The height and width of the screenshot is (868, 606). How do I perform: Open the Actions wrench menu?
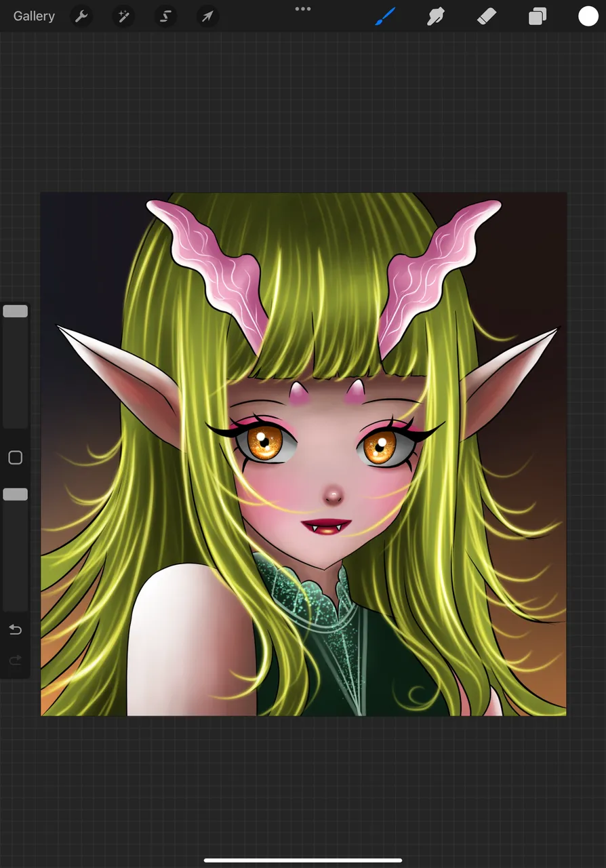click(81, 16)
